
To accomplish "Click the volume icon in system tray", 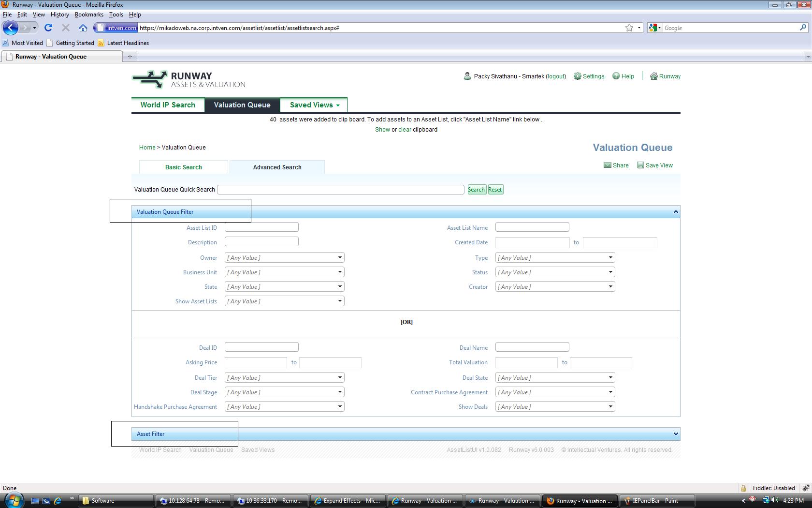I will point(775,500).
